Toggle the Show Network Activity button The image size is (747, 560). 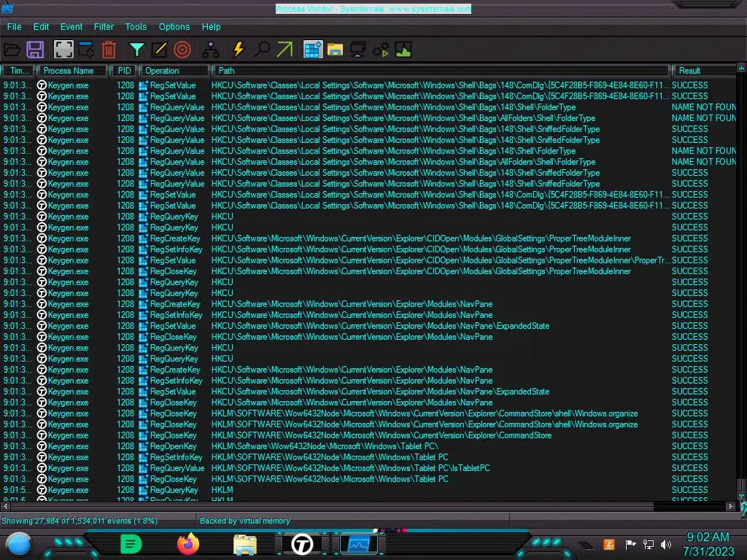pos(357,50)
